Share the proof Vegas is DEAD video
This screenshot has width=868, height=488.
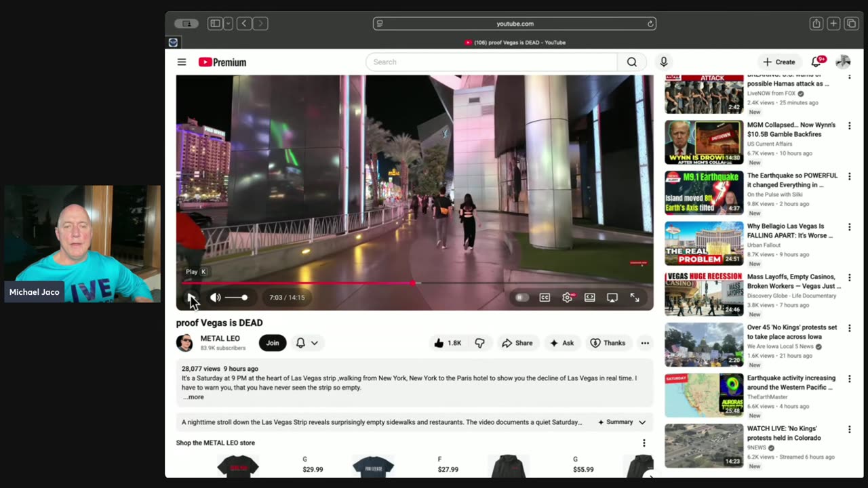tap(517, 343)
